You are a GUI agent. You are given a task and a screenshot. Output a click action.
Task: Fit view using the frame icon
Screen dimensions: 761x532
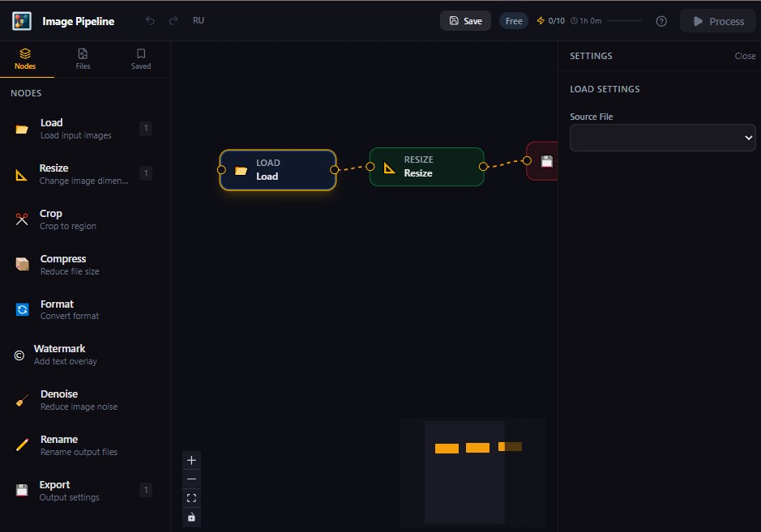click(192, 498)
